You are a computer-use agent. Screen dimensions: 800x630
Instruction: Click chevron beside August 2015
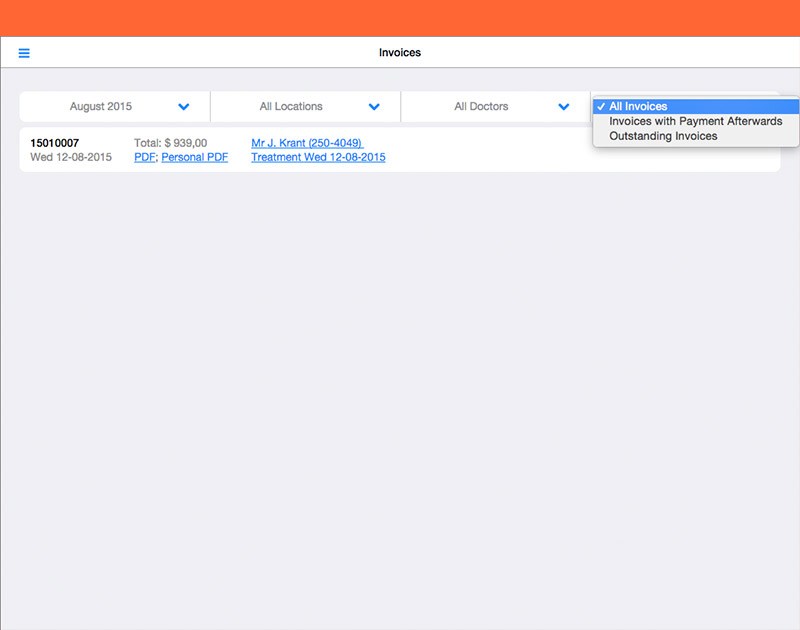coord(184,107)
